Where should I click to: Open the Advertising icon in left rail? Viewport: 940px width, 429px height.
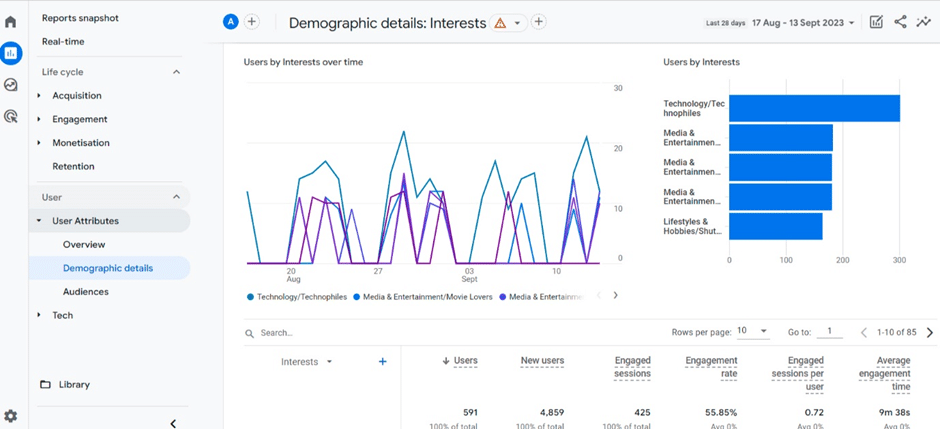coord(11,116)
